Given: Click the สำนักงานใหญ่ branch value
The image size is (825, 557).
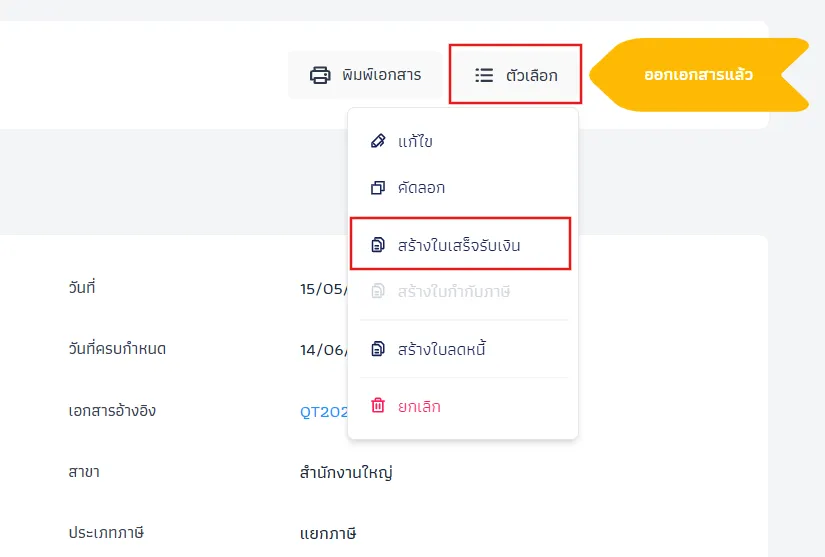Looking at the screenshot, I should click(346, 472).
